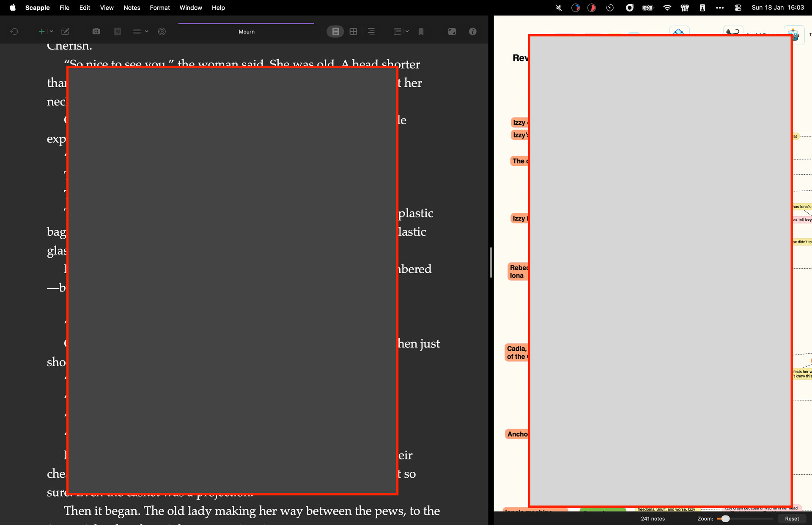This screenshot has height=525, width=812.
Task: Click the circular target icon in toolbar
Action: pyautogui.click(x=162, y=32)
